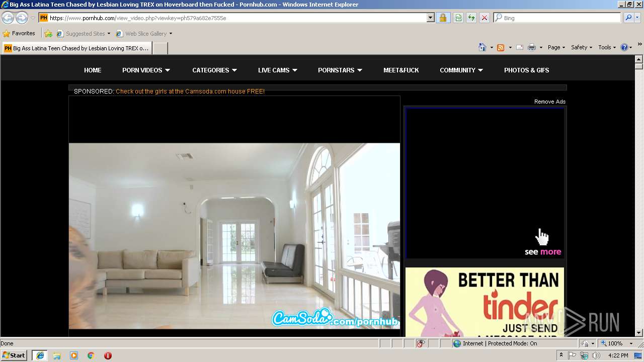Click the Read Mail envelope icon
Viewport: 644px width, 362px height.
[520, 47]
